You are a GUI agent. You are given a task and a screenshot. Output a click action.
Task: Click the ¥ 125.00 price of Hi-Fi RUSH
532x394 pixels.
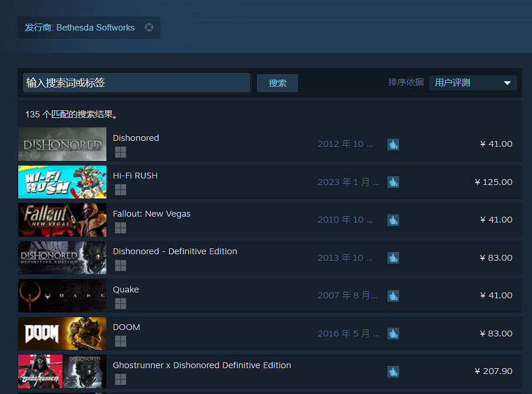click(x=493, y=182)
